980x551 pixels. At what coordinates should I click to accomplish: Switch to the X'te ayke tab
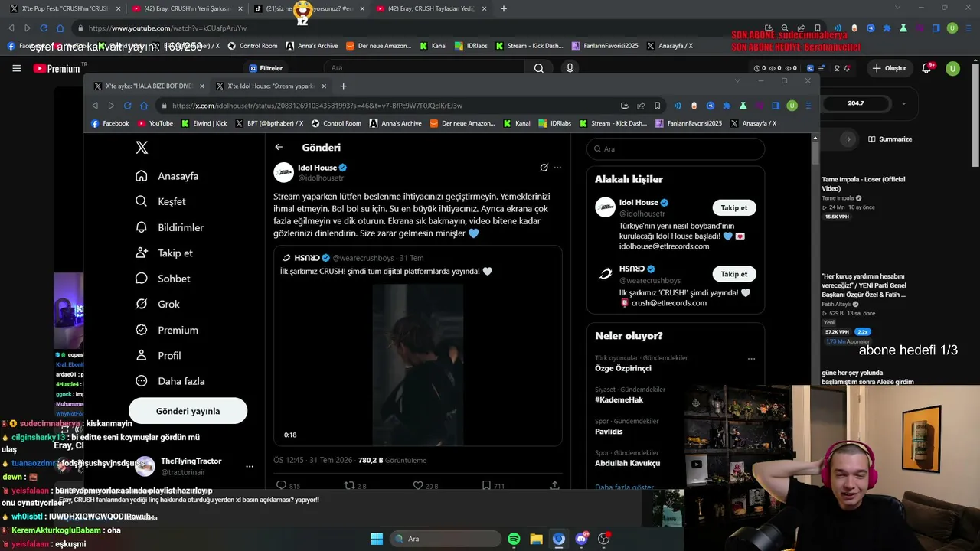pos(148,86)
